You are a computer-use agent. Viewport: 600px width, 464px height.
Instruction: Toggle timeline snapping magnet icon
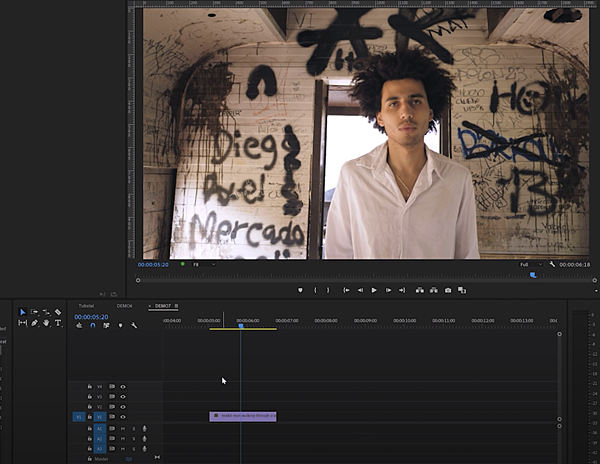[92, 325]
